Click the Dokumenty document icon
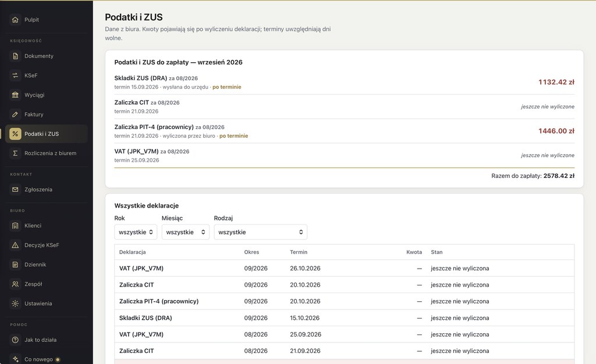 [15, 56]
